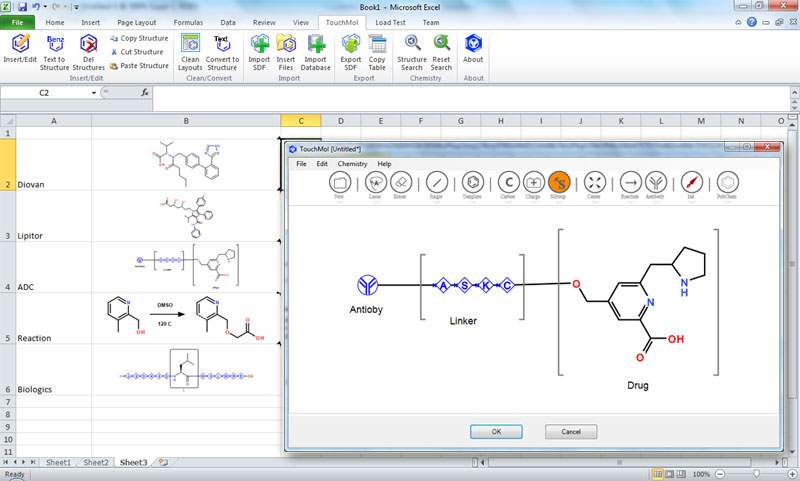Click the Center tool in TouchMol
The image size is (800, 481).
(595, 182)
